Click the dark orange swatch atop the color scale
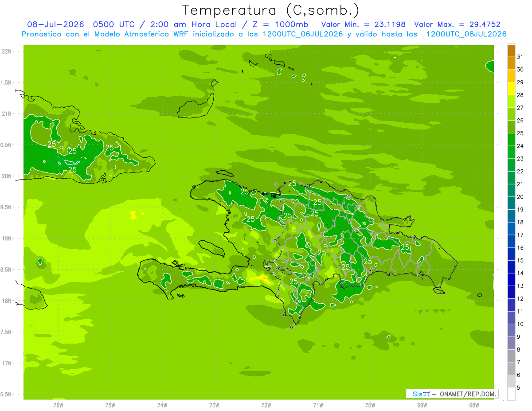Screen dimensions: 532x411 click(511, 51)
